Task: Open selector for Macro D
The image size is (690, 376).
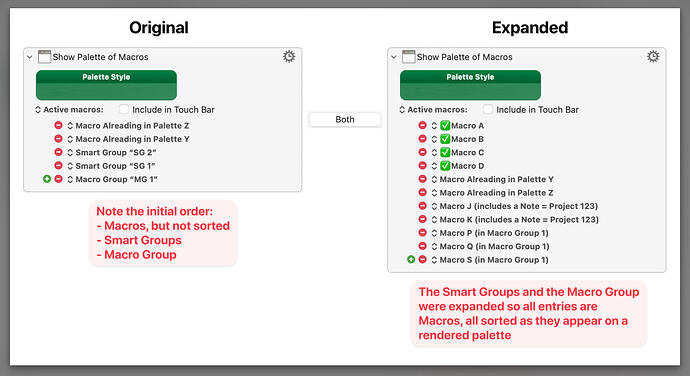Action: [434, 166]
